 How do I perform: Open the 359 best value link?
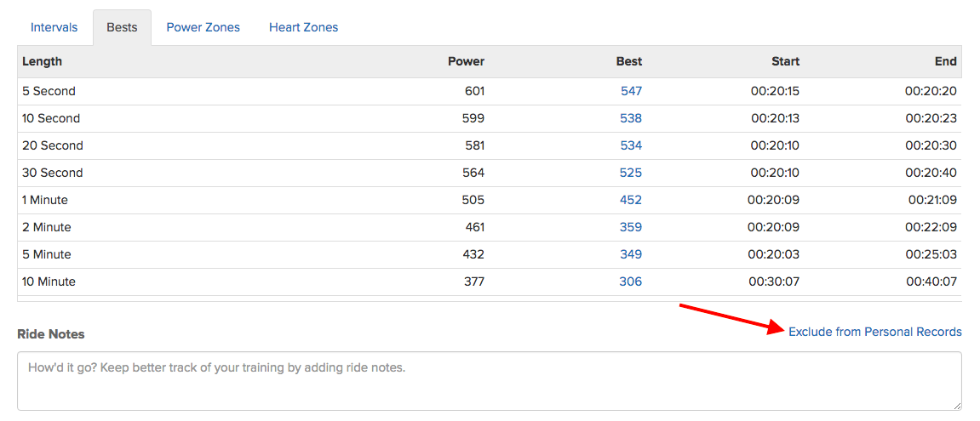(x=631, y=227)
